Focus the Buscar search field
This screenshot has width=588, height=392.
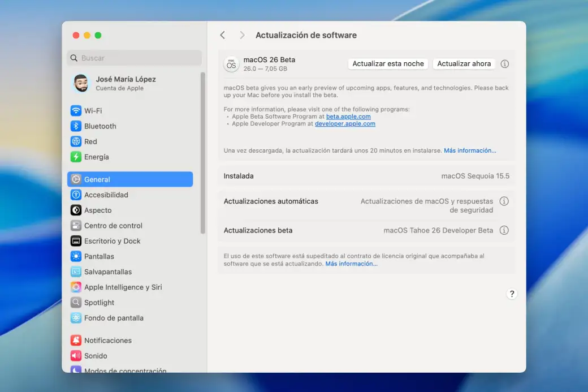click(134, 58)
